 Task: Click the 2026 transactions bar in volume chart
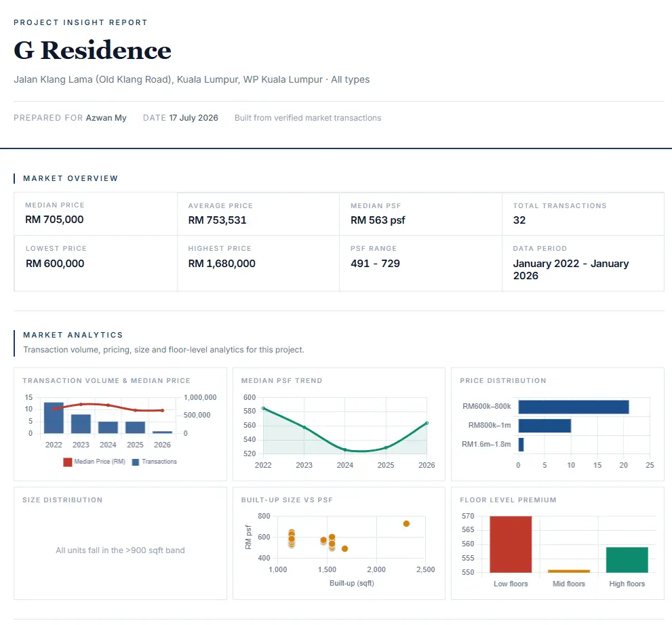click(163, 432)
